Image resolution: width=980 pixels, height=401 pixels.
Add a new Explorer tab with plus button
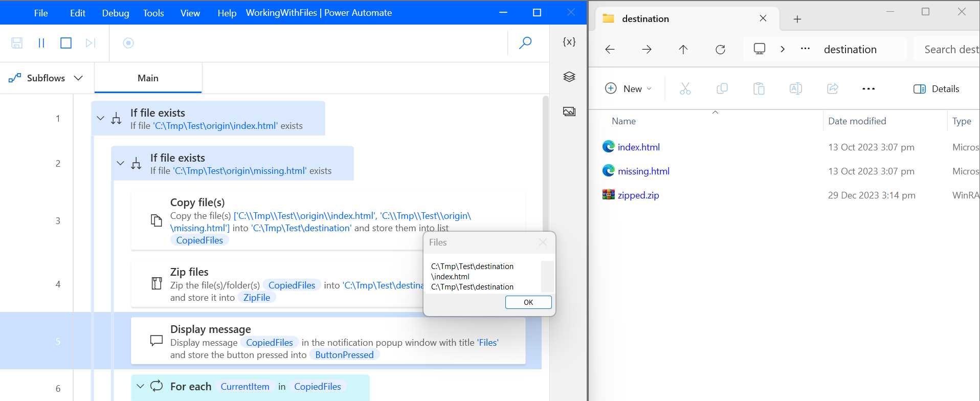tap(797, 19)
